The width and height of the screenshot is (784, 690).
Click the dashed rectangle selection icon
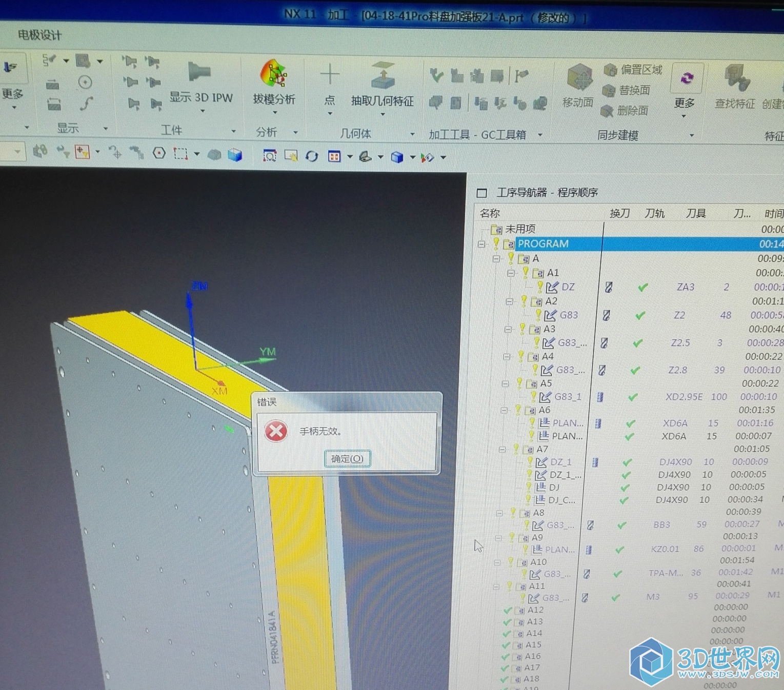pyautogui.click(x=180, y=153)
